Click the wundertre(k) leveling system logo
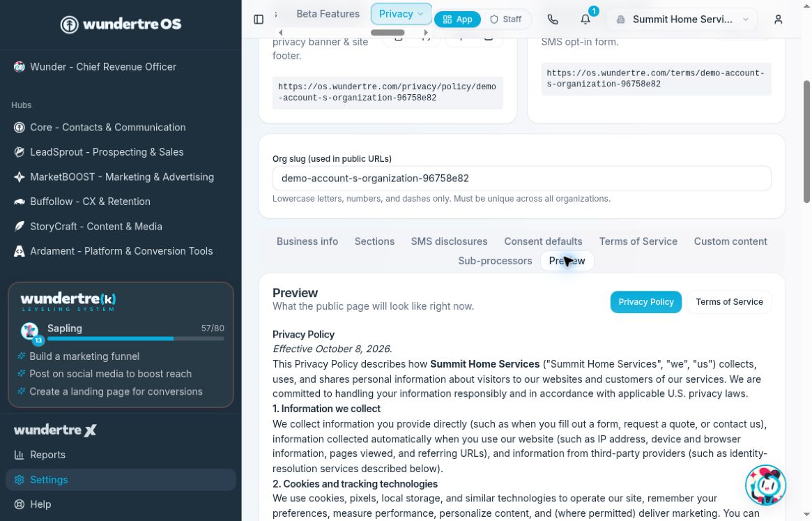This screenshot has width=812, height=521. pyautogui.click(x=68, y=301)
